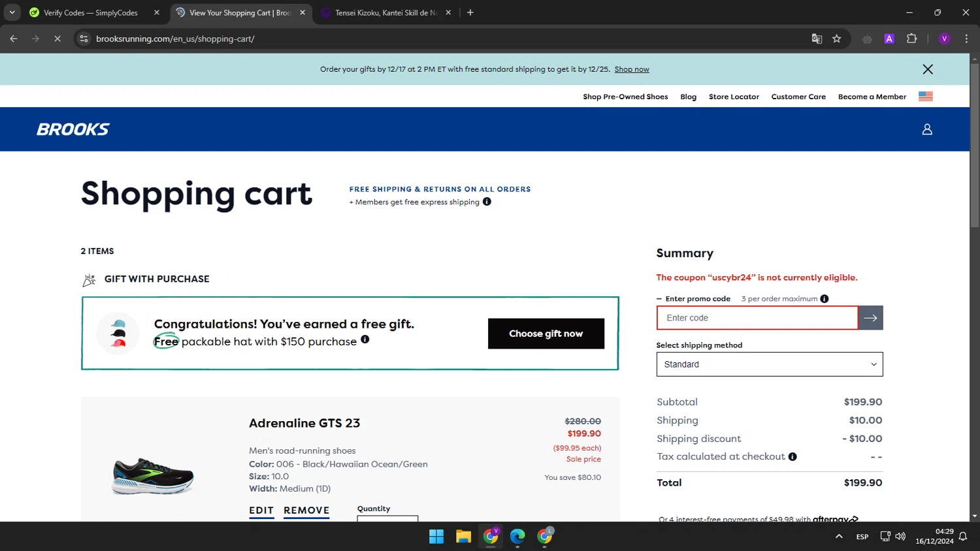Open the shipping method Standard dropdown
The height and width of the screenshot is (551, 980).
click(770, 364)
